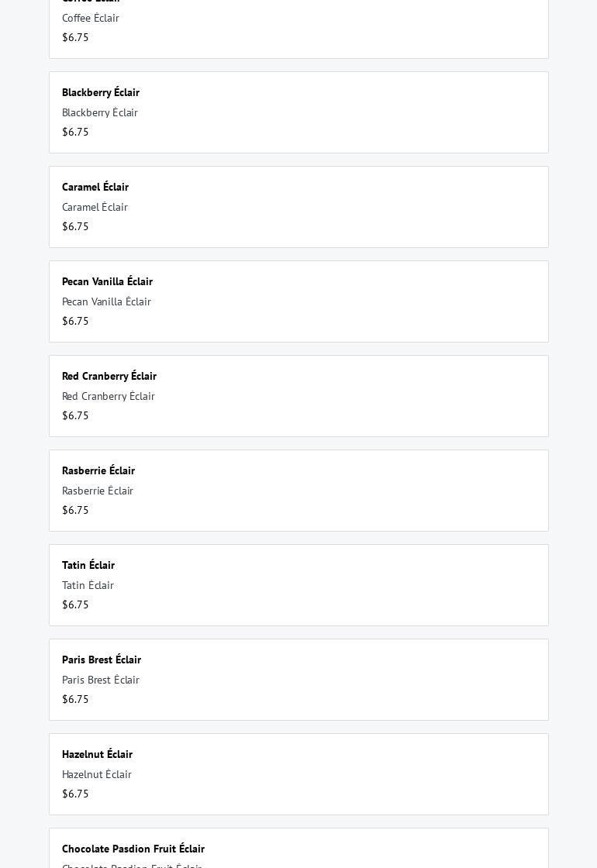Click the Rasberrie Éclair description text

coord(98,491)
